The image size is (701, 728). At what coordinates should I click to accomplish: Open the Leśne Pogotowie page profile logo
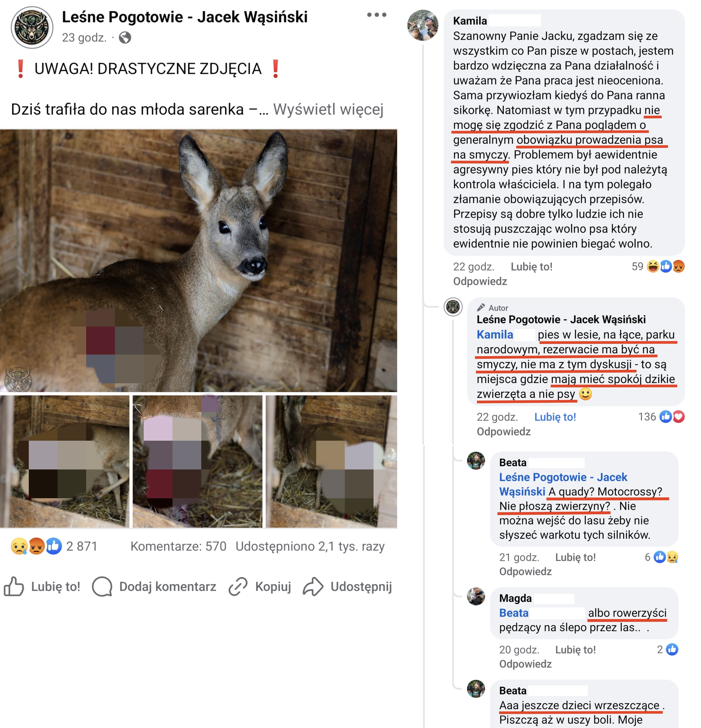click(x=32, y=27)
